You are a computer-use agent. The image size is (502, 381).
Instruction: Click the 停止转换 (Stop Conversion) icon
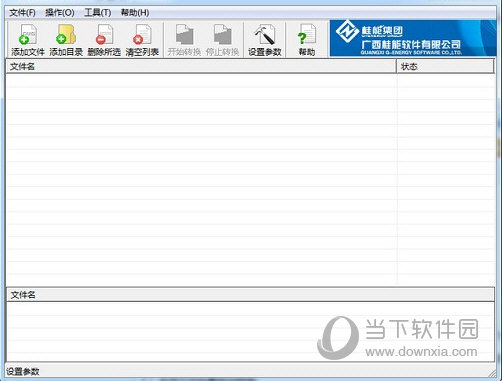coord(222,40)
